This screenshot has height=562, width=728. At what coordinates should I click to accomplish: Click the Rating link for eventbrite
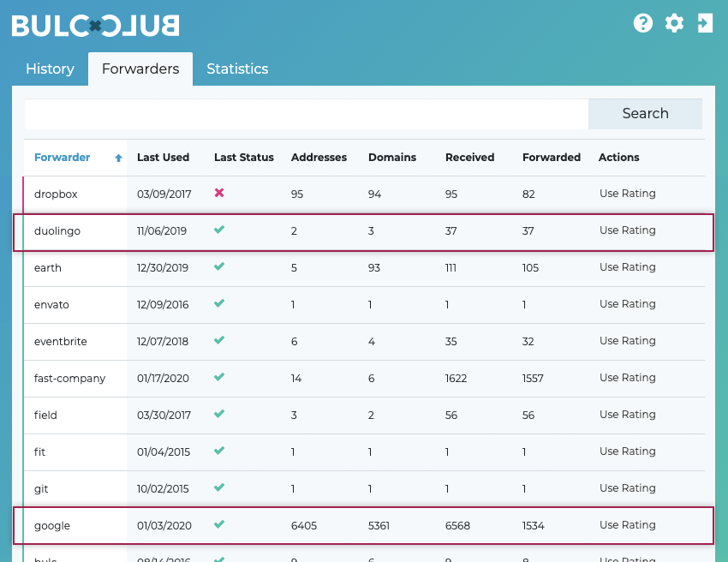coord(638,340)
